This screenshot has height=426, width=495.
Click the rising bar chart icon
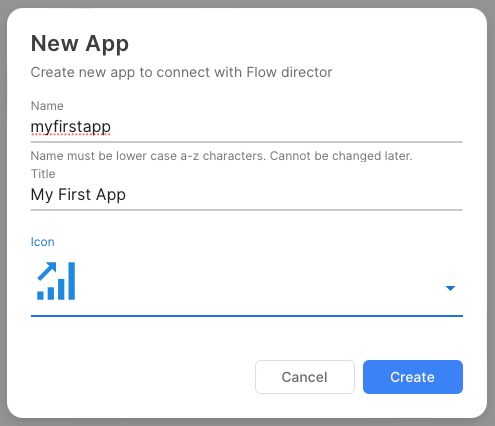click(x=56, y=281)
